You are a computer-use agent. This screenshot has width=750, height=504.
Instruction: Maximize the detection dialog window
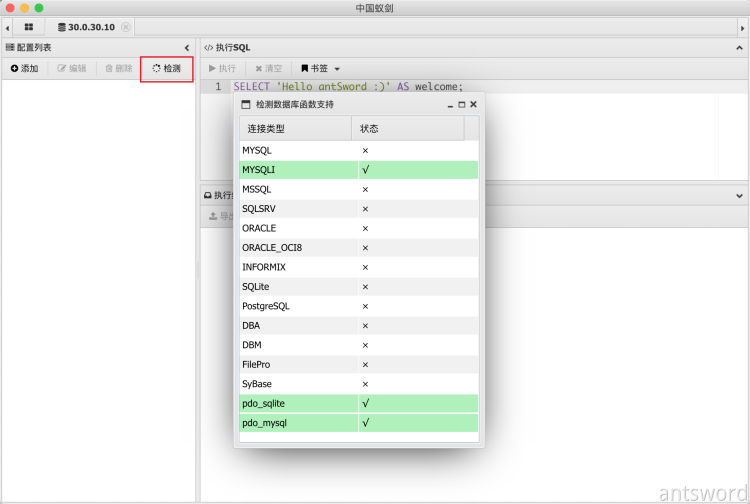pos(462,104)
